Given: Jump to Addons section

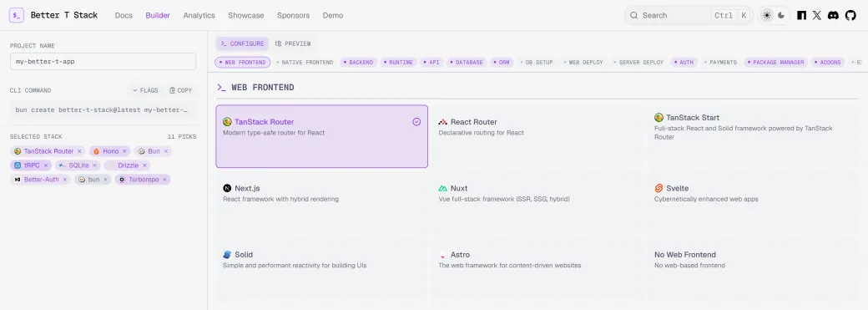Looking at the screenshot, I should coord(828,63).
